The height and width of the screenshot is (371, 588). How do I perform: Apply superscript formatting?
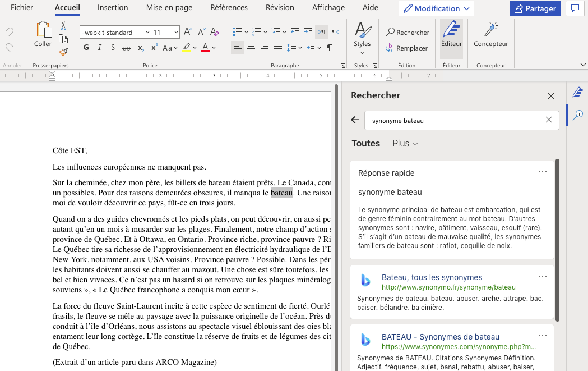tap(154, 48)
